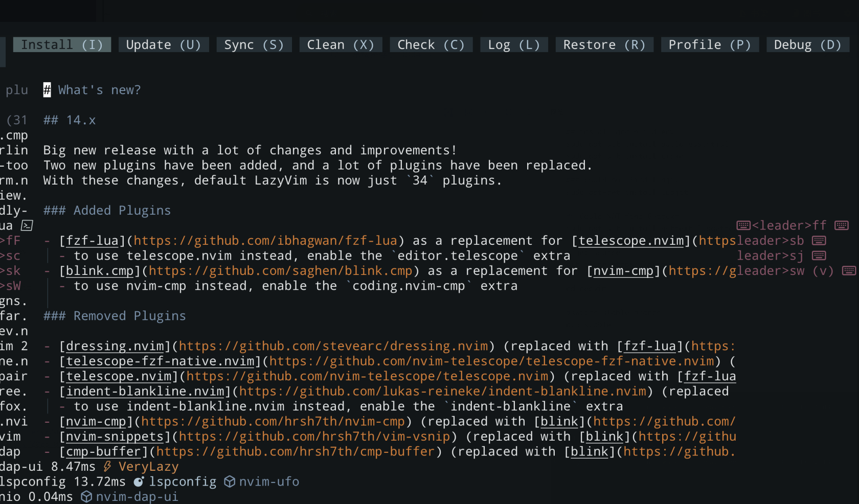Click fzf-lua link on the dressing.nvim line

click(650, 346)
